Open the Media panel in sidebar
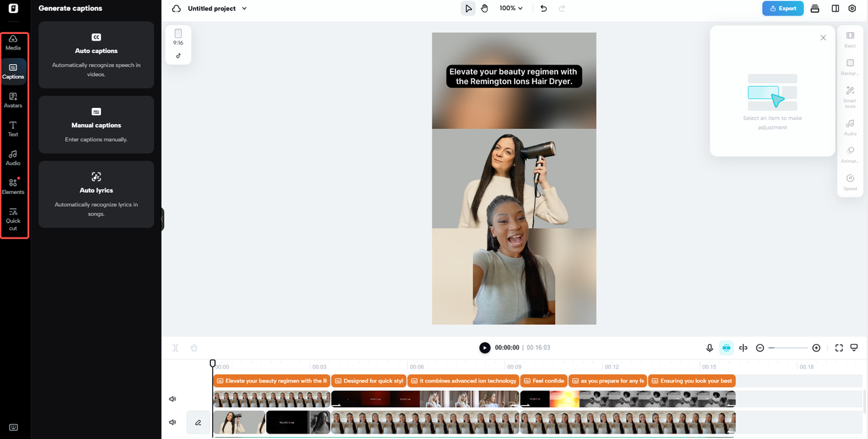 [13, 43]
